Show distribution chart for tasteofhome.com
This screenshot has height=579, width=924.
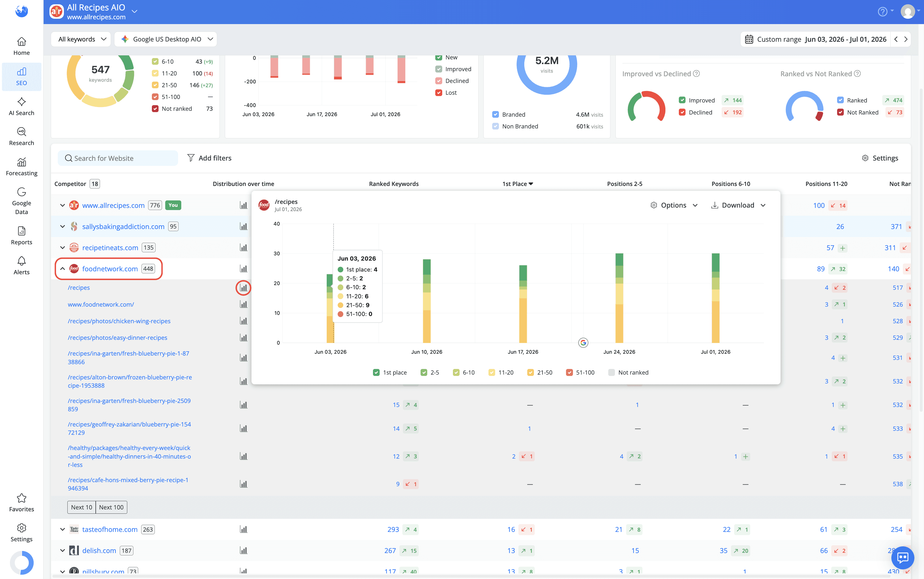[x=243, y=529]
